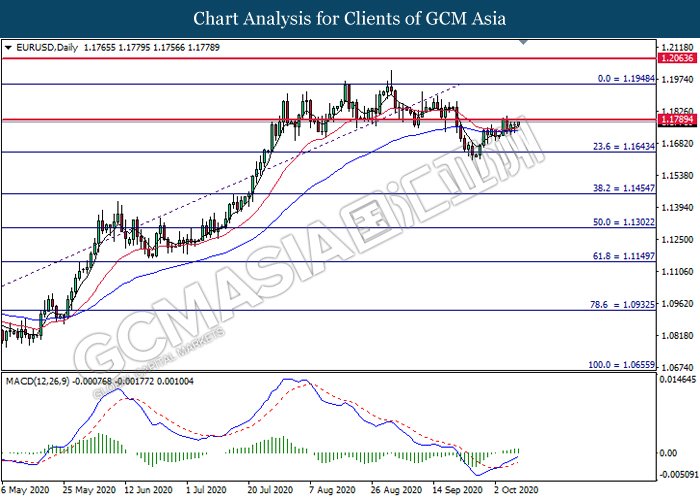Click the EURUSD,Daily symbol dropdown triangle

pos(8,48)
